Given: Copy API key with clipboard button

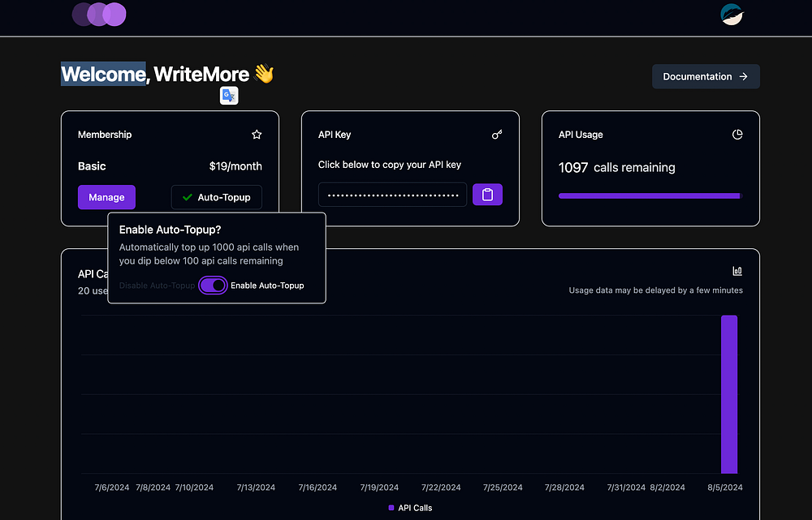Looking at the screenshot, I should (x=487, y=195).
